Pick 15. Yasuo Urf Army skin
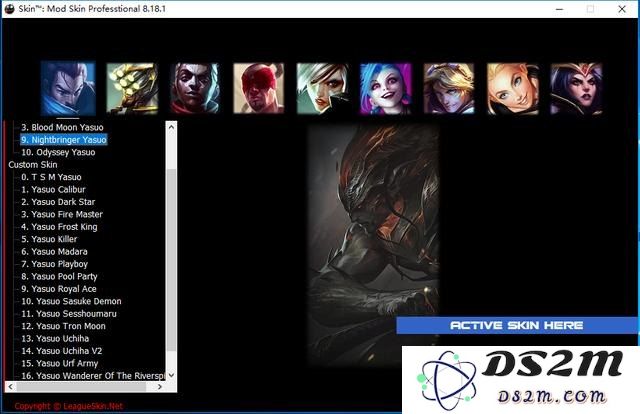This screenshot has width=640, height=414. coord(60,363)
